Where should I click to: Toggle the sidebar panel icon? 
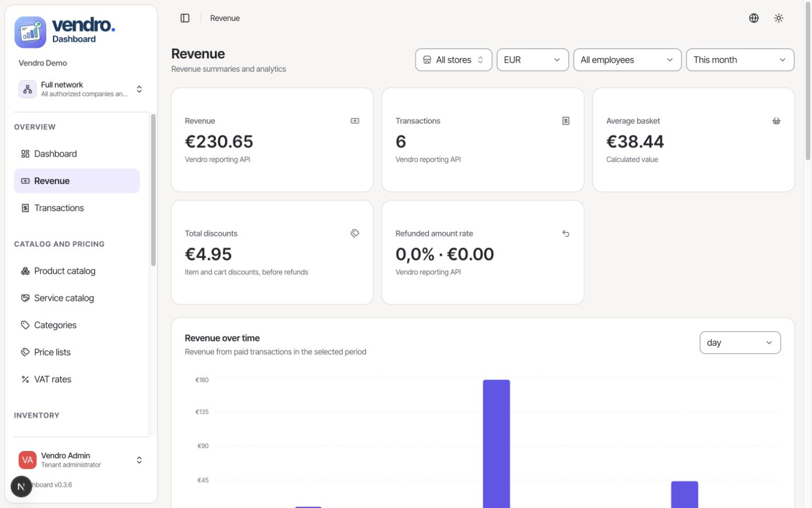pyautogui.click(x=185, y=18)
